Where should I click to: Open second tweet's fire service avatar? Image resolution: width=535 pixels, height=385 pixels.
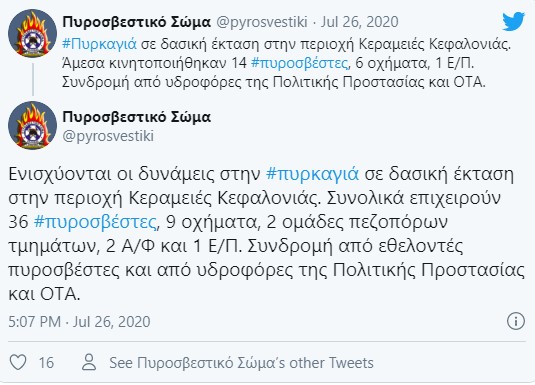(32, 125)
